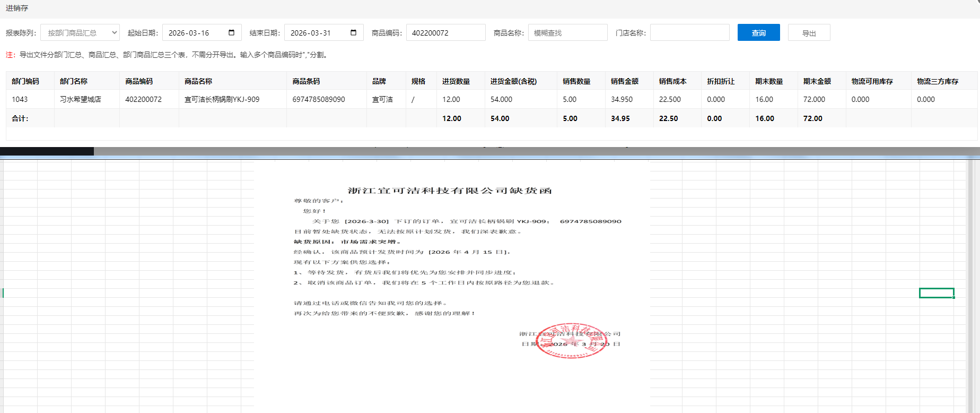Click the 物流可用库存 column header

click(x=872, y=81)
